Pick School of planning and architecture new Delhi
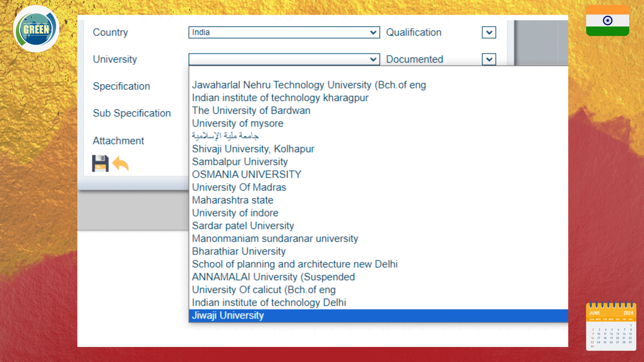Viewport: 644px width, 362px height. (295, 264)
